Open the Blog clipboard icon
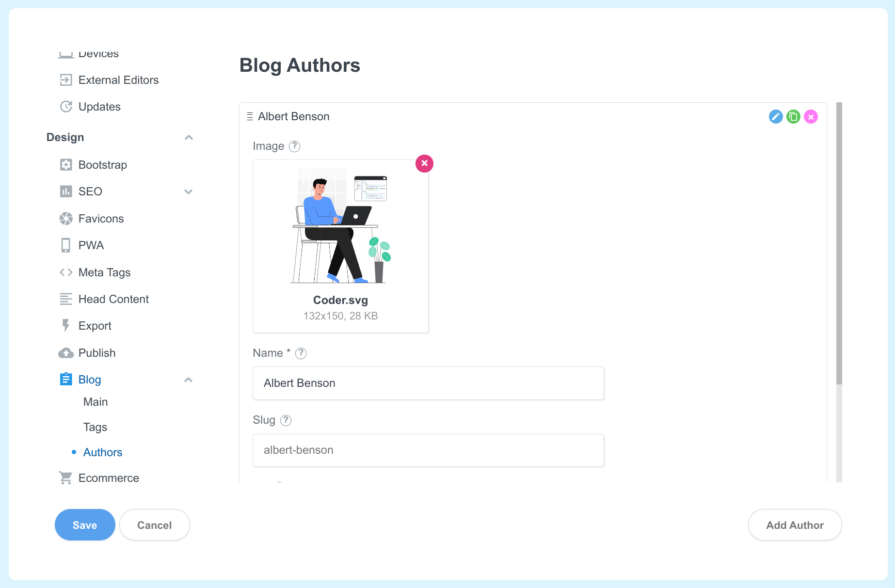This screenshot has height=588, width=895. [66, 379]
